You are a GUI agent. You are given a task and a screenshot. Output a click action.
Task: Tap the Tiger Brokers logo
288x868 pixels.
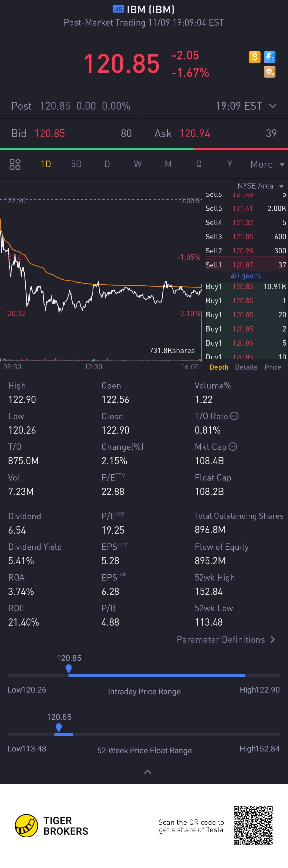pos(51,826)
